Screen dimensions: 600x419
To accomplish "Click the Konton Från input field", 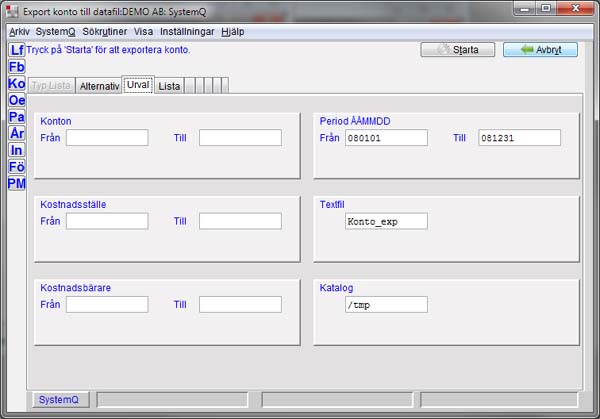I will 106,138.
